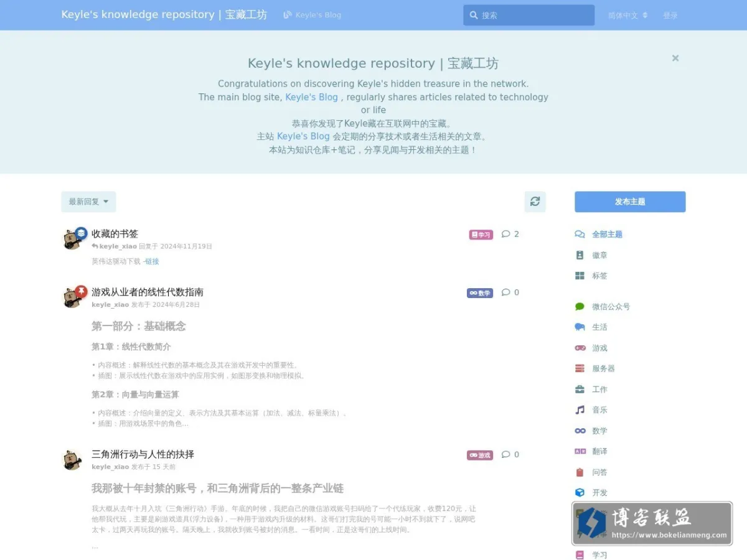Click the 发布于 15 天前 timestamp
The height and width of the screenshot is (560, 747).
click(x=153, y=467)
